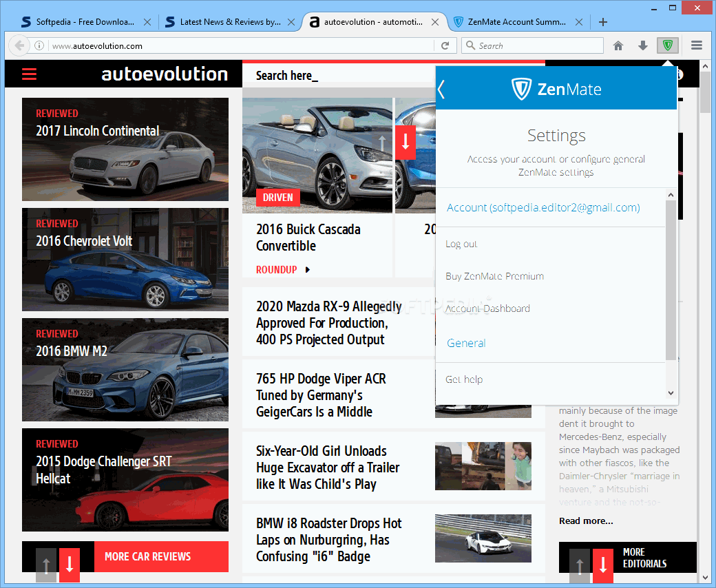Open the 2017 Lincoln Continental review
This screenshot has height=588, width=716.
pyautogui.click(x=125, y=149)
